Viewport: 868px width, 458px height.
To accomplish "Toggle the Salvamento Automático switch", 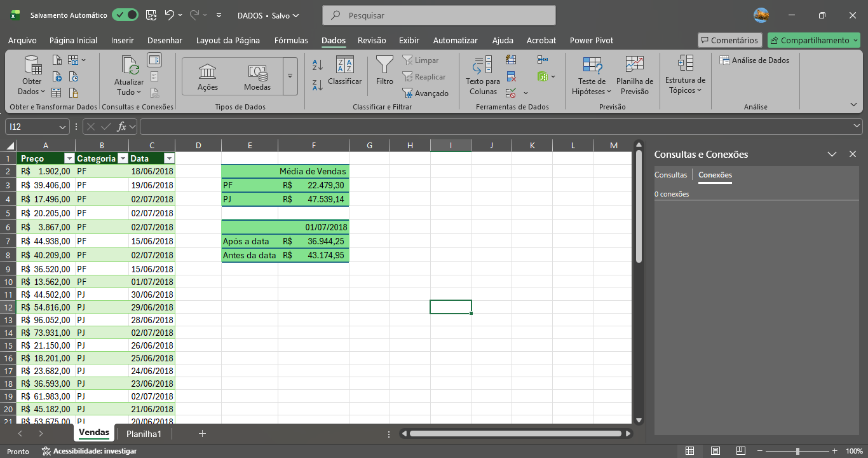I will coord(125,15).
